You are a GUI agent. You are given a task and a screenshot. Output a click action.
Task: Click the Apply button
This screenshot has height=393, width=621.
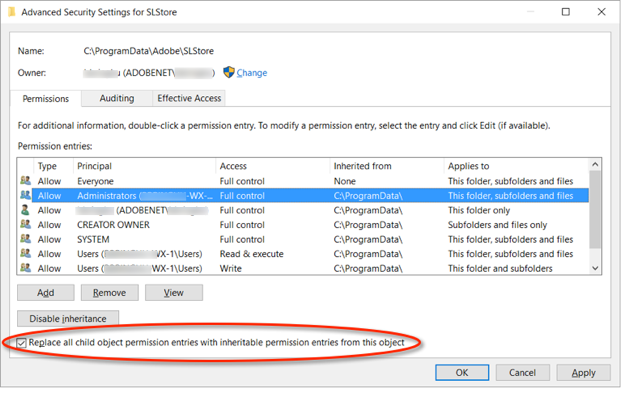583,373
